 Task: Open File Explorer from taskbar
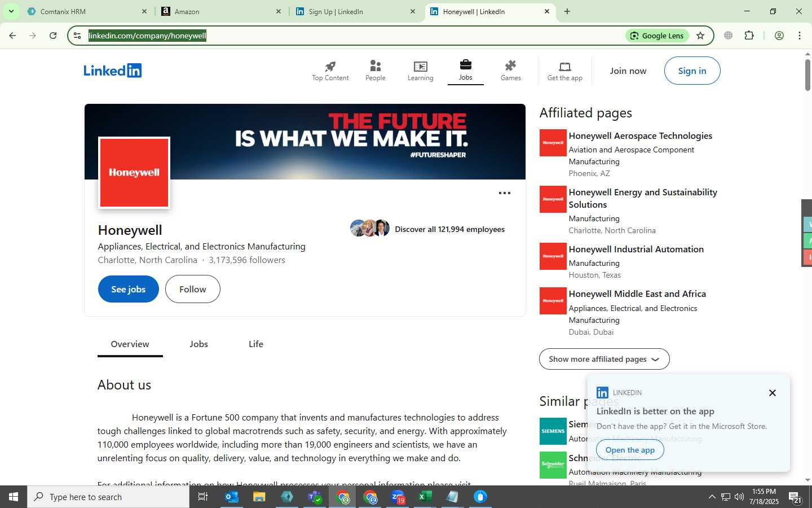tap(259, 497)
